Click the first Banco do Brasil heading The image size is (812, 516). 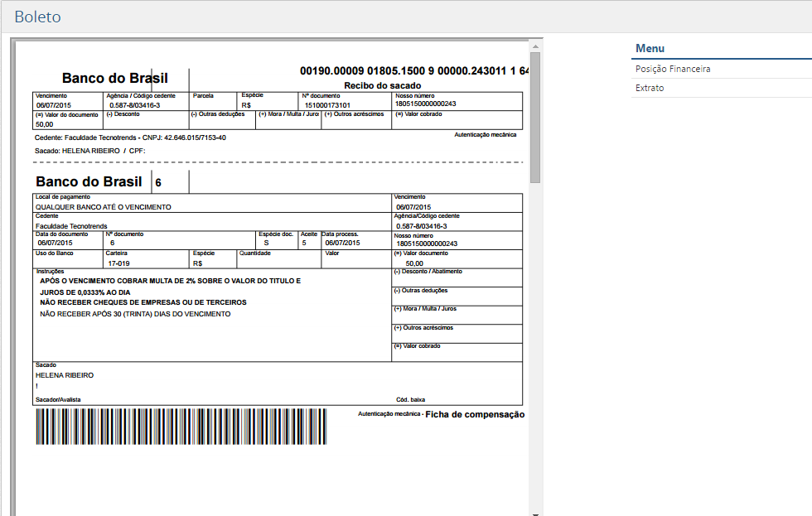tap(114, 79)
